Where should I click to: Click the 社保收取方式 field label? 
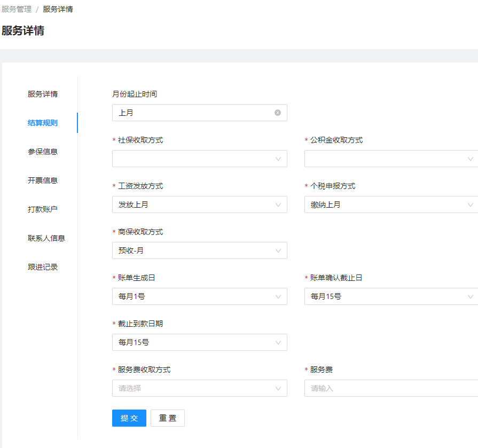140,140
